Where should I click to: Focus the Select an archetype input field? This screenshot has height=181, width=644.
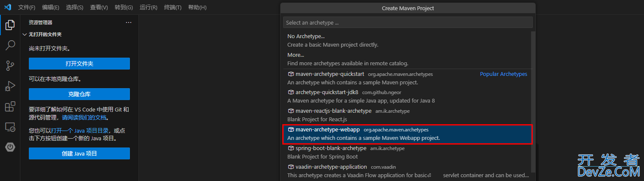[408, 22]
